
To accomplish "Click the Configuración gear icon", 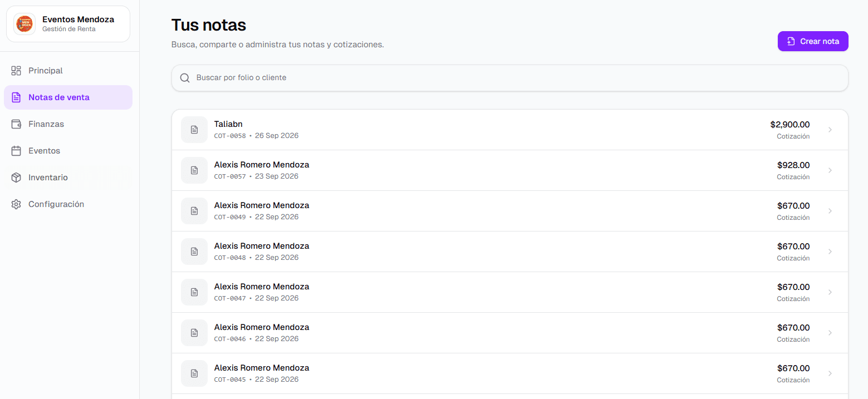I will pos(16,204).
